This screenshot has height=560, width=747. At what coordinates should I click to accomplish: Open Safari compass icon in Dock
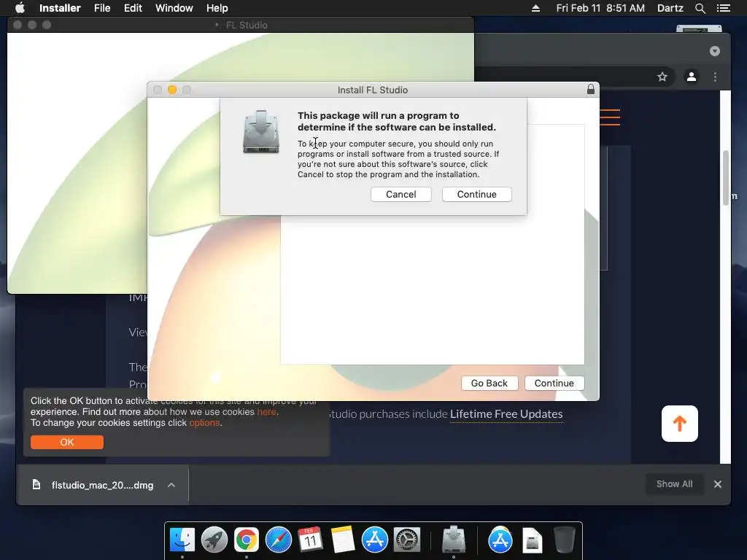point(279,540)
